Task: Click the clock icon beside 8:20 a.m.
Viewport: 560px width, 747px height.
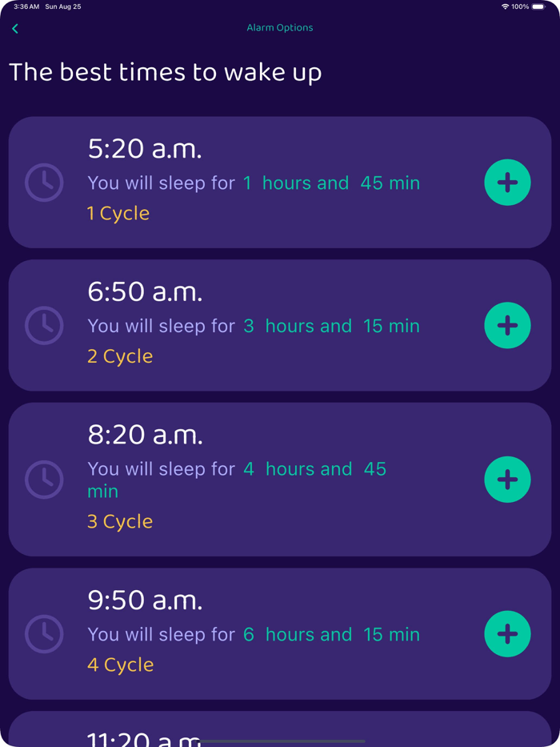Action: (x=44, y=480)
